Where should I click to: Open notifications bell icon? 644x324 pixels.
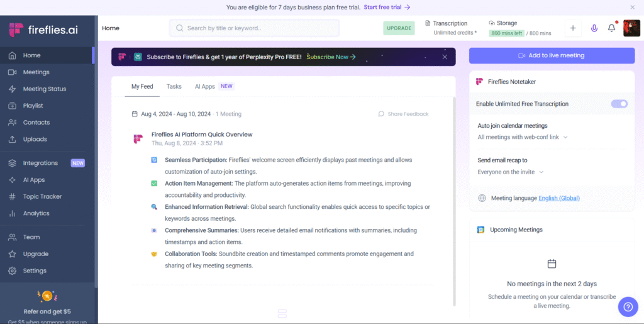click(x=611, y=28)
